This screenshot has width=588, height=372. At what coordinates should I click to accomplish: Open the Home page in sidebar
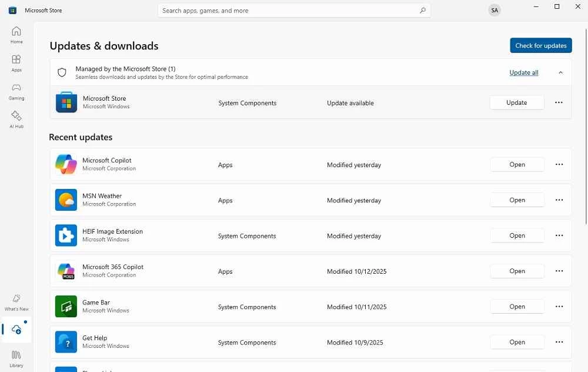[x=16, y=35]
